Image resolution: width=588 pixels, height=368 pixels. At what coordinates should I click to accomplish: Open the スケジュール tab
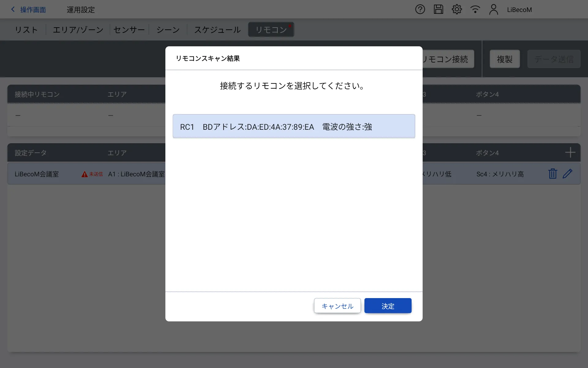(x=217, y=30)
